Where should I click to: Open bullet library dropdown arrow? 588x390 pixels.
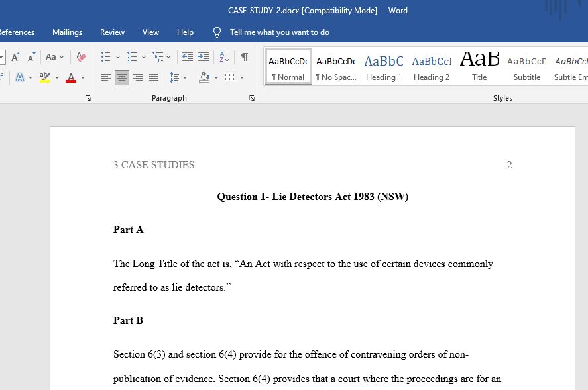118,58
